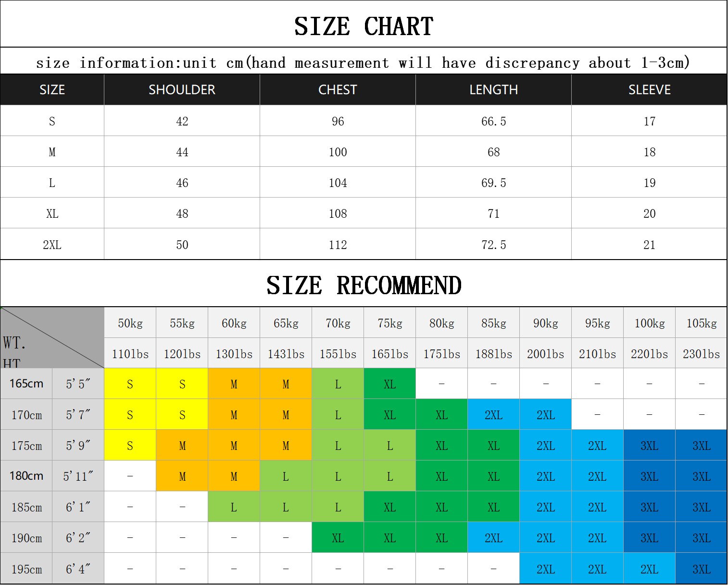The width and height of the screenshot is (728, 585).
Task: Click the LENGTH column header
Action: click(x=493, y=90)
